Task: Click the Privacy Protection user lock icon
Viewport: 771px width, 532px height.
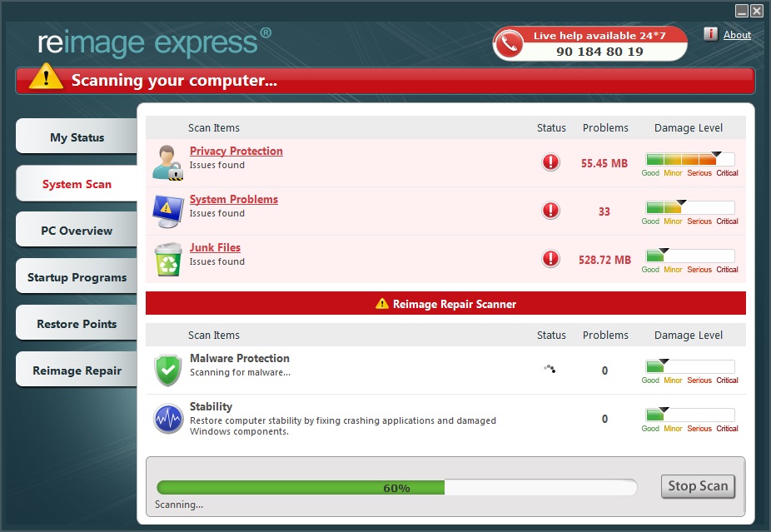Action: point(167,162)
